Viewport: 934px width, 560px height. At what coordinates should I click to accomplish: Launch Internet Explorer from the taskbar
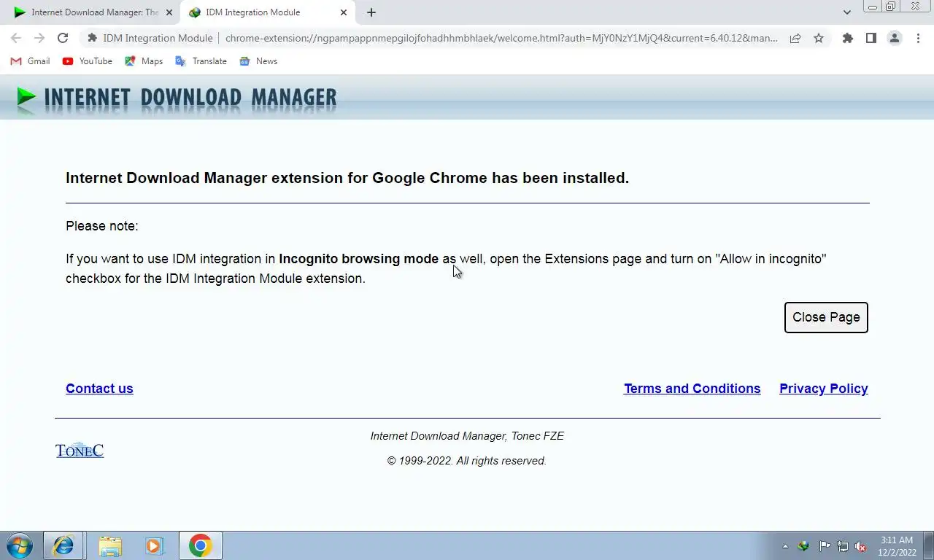63,545
